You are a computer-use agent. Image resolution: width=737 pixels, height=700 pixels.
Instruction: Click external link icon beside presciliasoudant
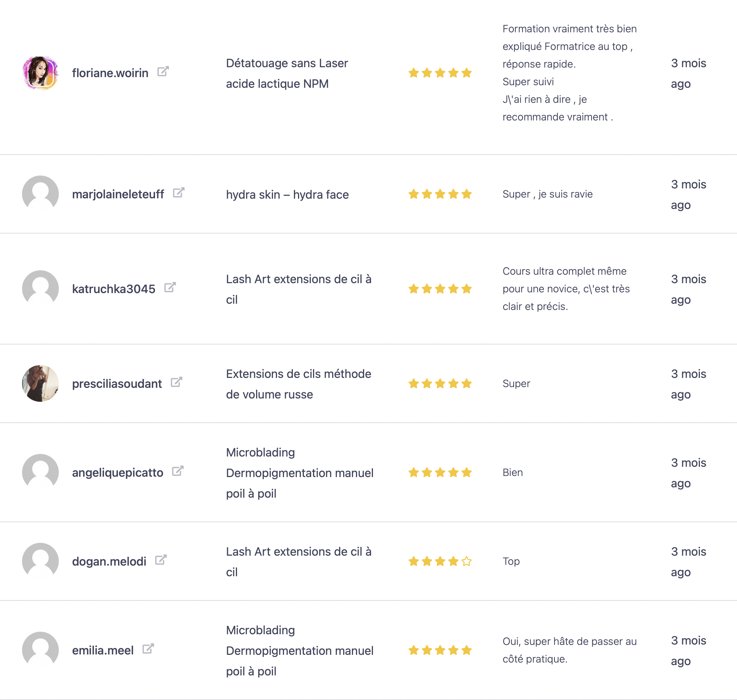click(x=176, y=382)
